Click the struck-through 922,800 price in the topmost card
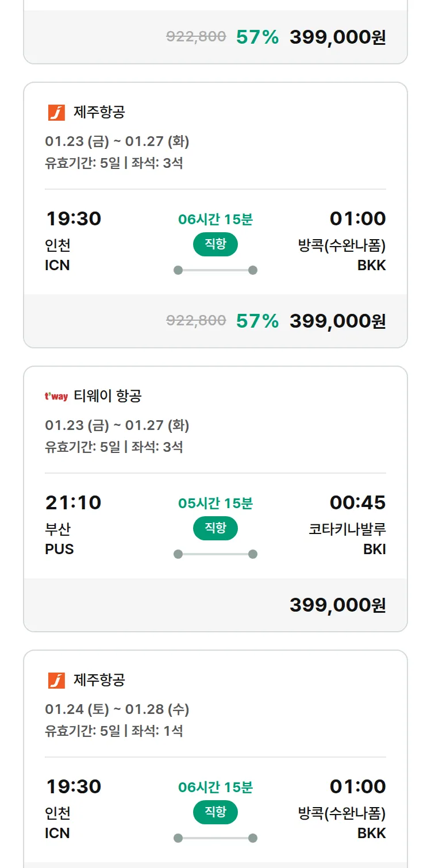The image size is (431, 868). coord(196,37)
